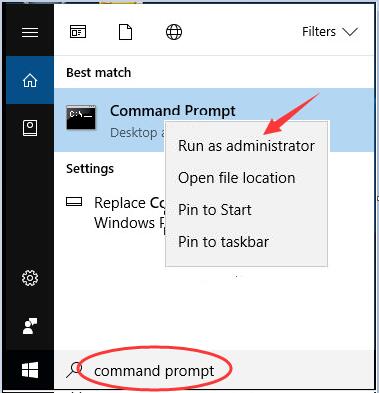Click the magnifier search icon
The width and height of the screenshot is (379, 393).
pos(74,370)
